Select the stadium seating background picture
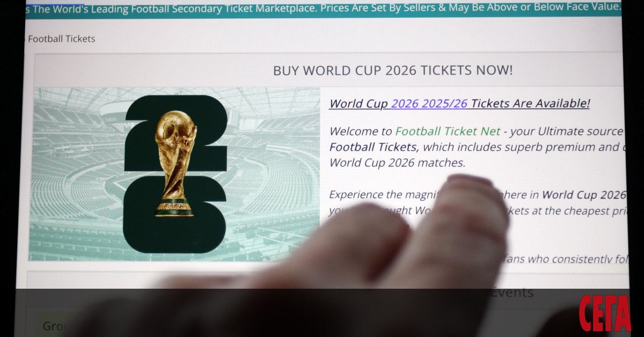This screenshot has width=644, height=337. point(177,174)
